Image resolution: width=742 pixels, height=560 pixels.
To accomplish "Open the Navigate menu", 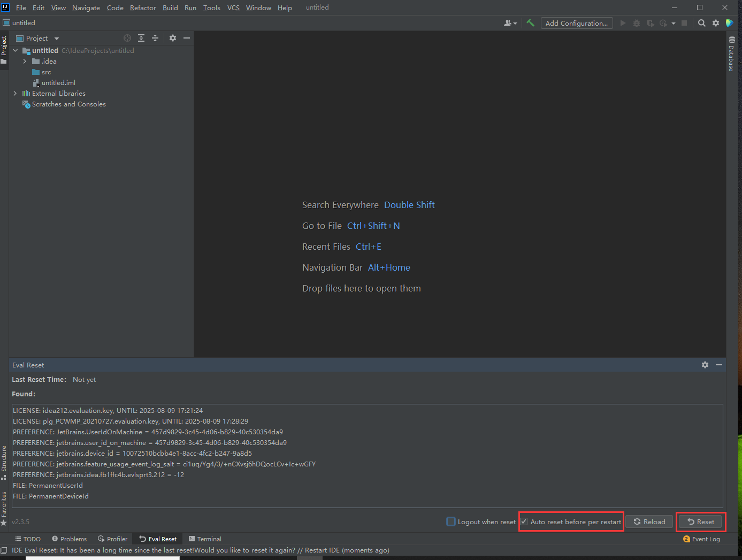I will coord(86,7).
